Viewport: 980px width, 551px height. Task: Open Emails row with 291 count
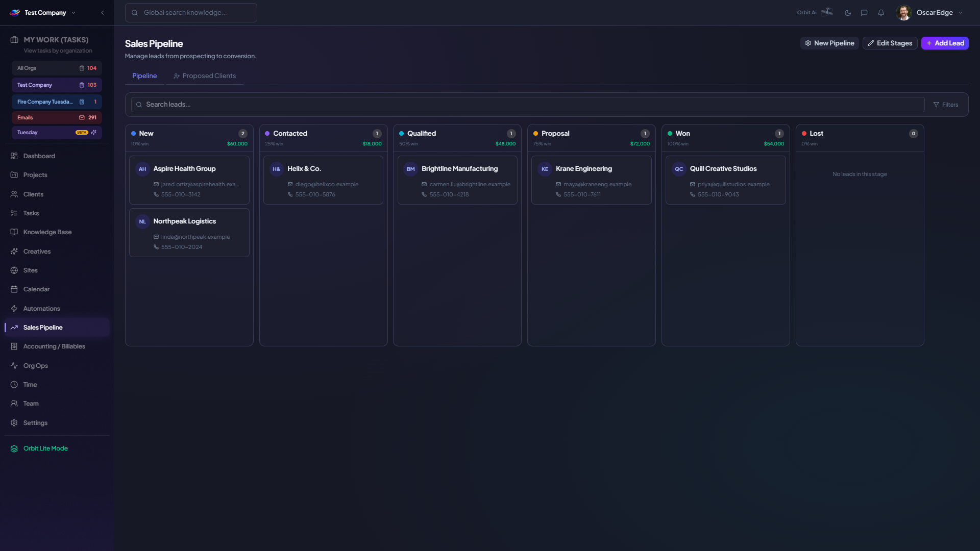point(57,117)
